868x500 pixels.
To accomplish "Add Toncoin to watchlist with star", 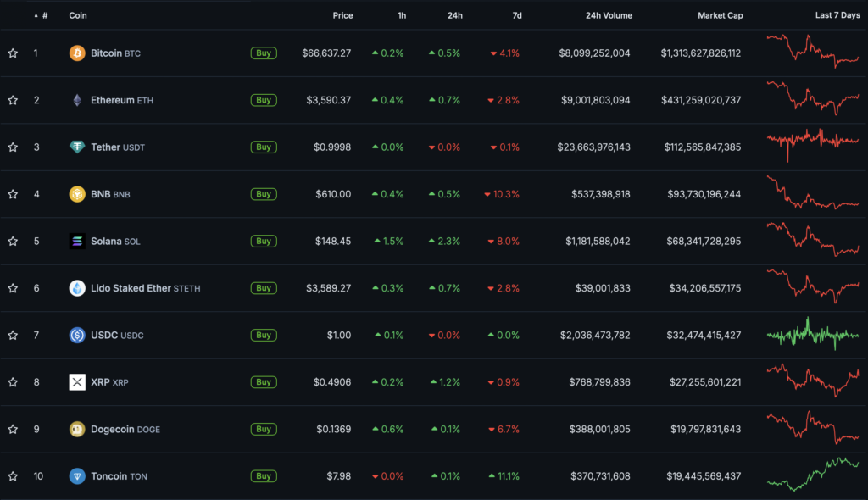I will 13,476.
